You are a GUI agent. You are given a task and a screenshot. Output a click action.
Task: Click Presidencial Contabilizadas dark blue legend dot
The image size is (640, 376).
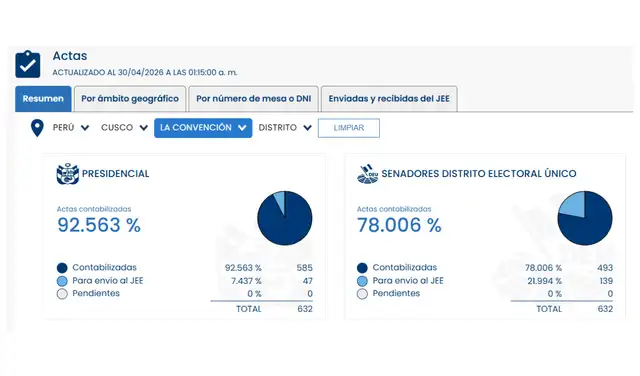[62, 268]
